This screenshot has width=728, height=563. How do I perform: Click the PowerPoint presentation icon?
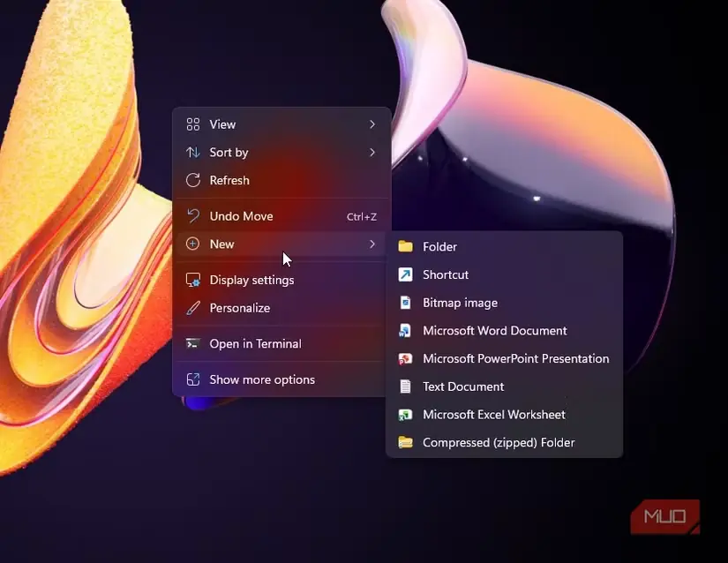(405, 359)
